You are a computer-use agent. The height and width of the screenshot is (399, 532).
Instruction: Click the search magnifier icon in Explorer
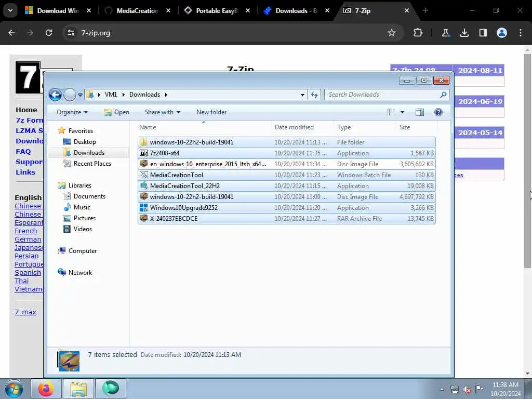(x=443, y=95)
